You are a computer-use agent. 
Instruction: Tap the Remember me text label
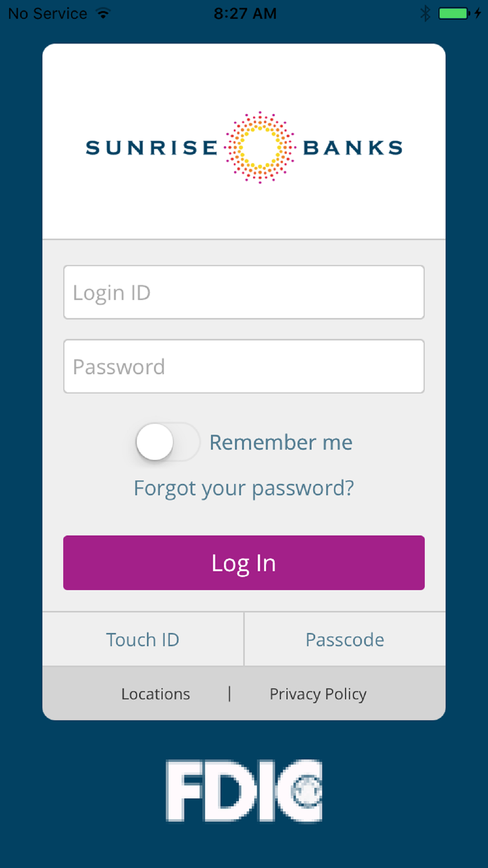(281, 442)
